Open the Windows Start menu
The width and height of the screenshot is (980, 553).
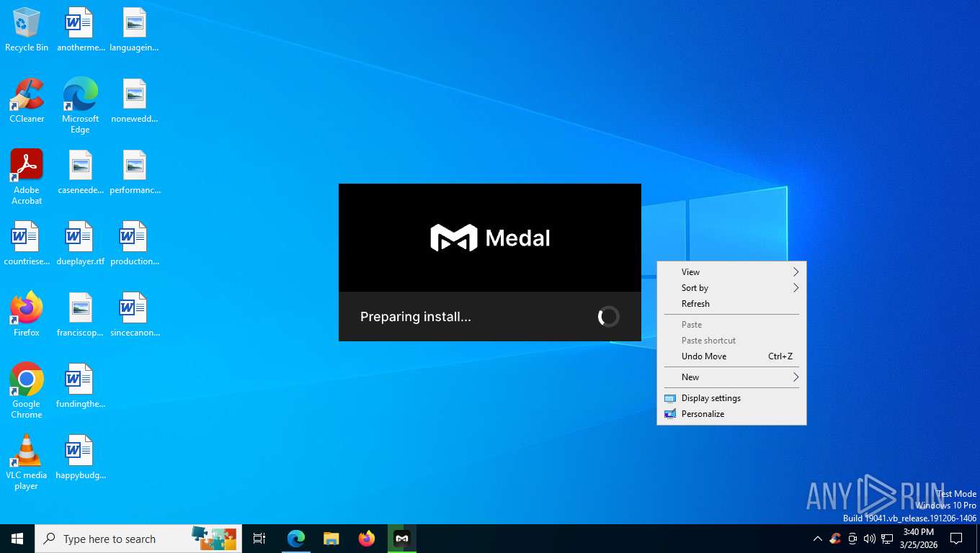tap(17, 539)
